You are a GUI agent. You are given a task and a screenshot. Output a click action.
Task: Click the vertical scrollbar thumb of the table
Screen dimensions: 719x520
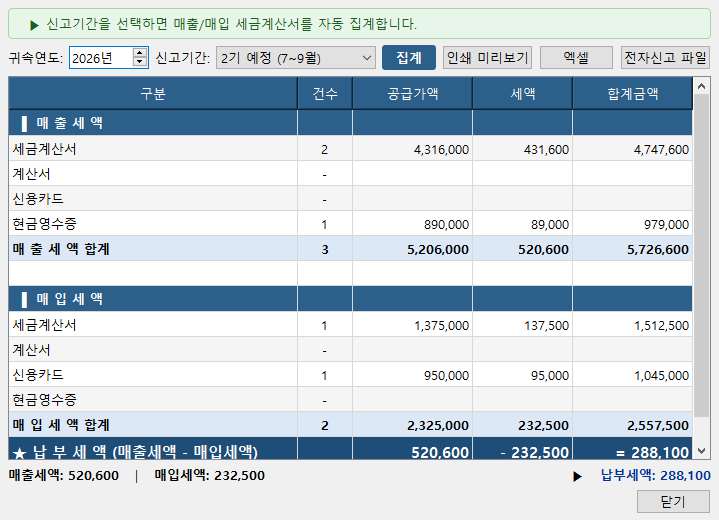point(701,256)
